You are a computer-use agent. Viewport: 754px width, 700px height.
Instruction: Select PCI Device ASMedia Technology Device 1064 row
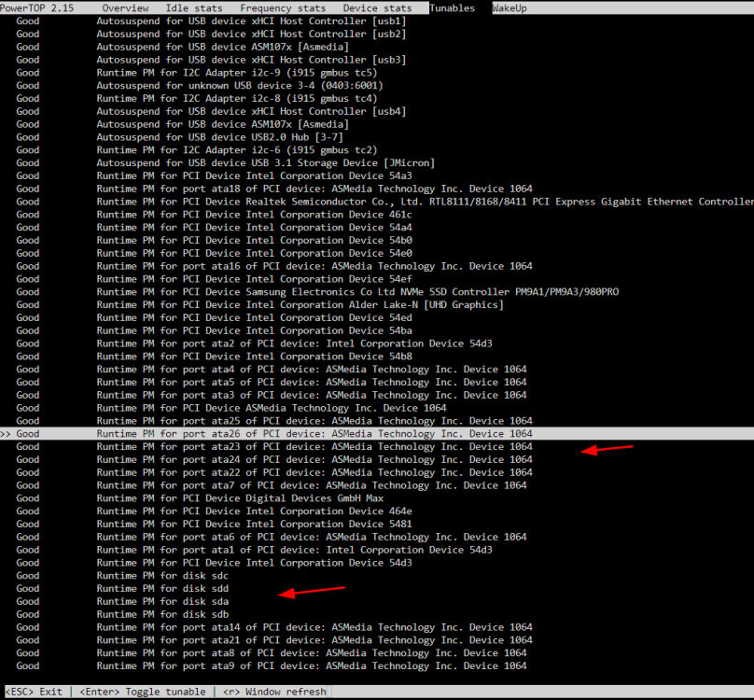[377, 408]
